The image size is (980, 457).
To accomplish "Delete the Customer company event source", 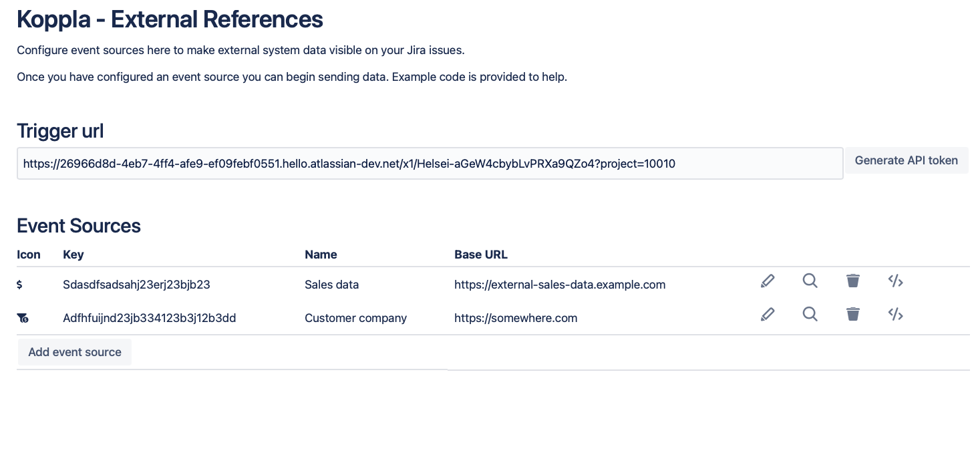I will point(852,313).
